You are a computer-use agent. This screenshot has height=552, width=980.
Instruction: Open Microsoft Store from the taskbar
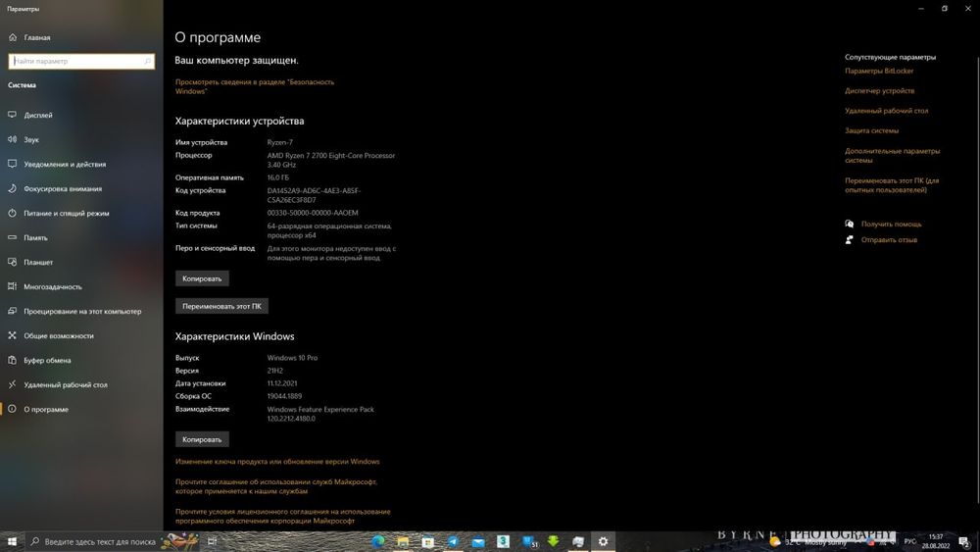pyautogui.click(x=428, y=541)
